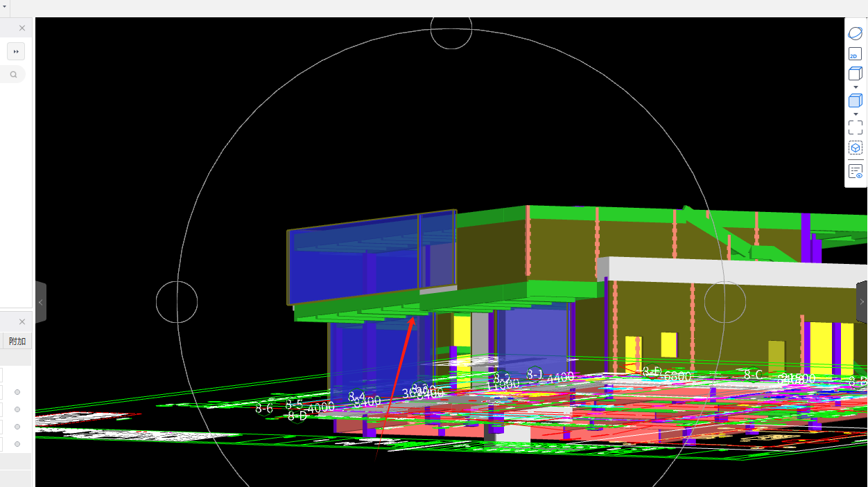This screenshot has height=487, width=868.
Task: Open dropdown arrow below shaded cube
Action: pyautogui.click(x=856, y=114)
